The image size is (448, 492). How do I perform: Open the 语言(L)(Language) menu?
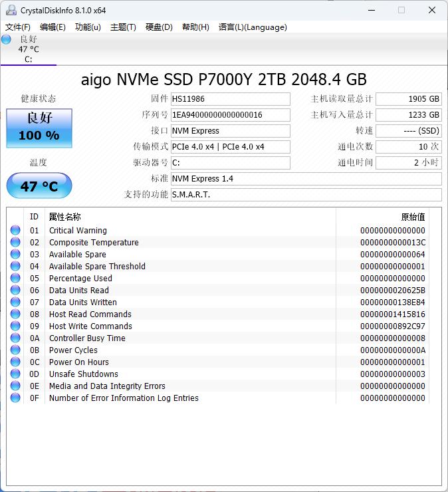(x=253, y=27)
